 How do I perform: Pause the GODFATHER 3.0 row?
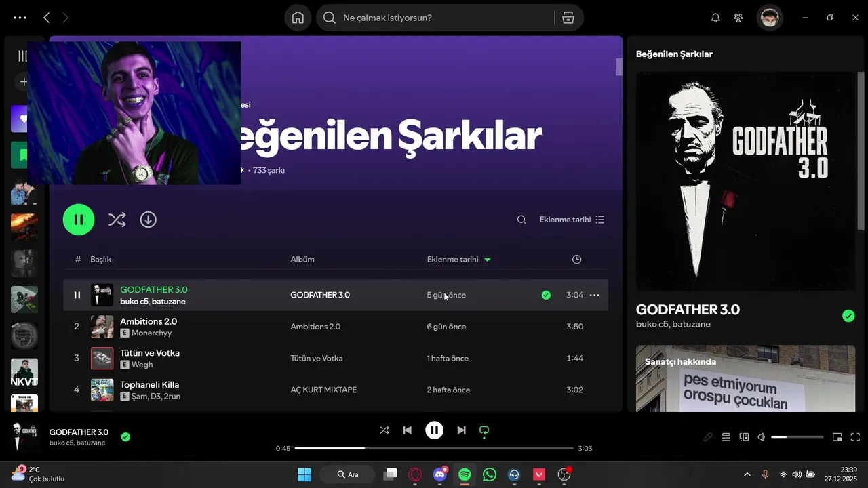pos(77,295)
